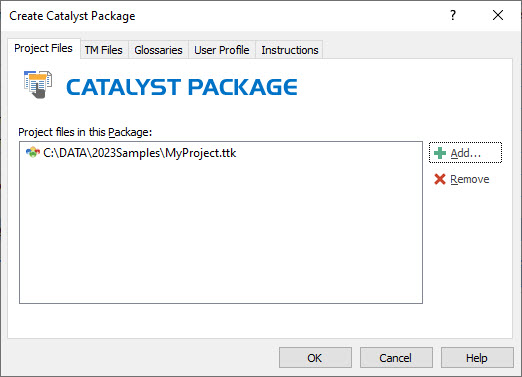Click the Catalyst Package documents logo icon
Viewport: 522px width, 377px height.
(x=38, y=84)
